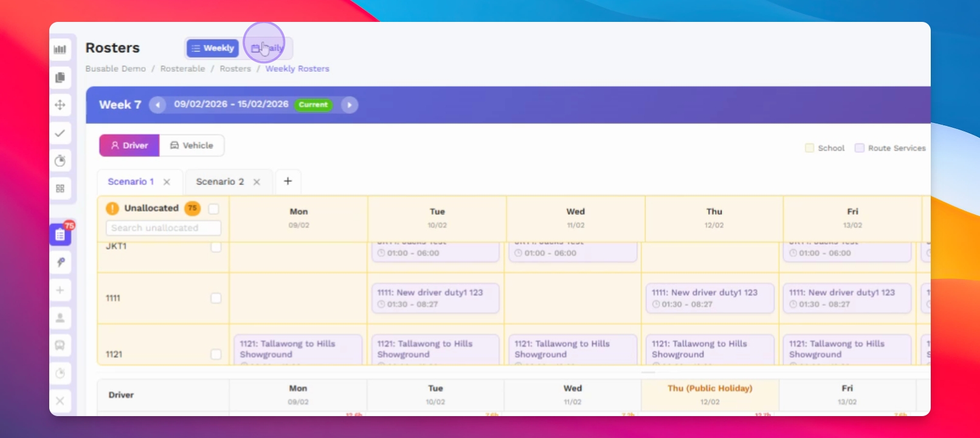
Task: Go to the next week
Action: (349, 105)
